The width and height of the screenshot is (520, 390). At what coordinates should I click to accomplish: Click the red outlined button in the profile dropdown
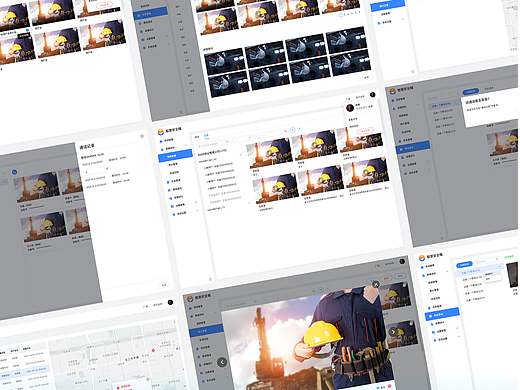365,130
